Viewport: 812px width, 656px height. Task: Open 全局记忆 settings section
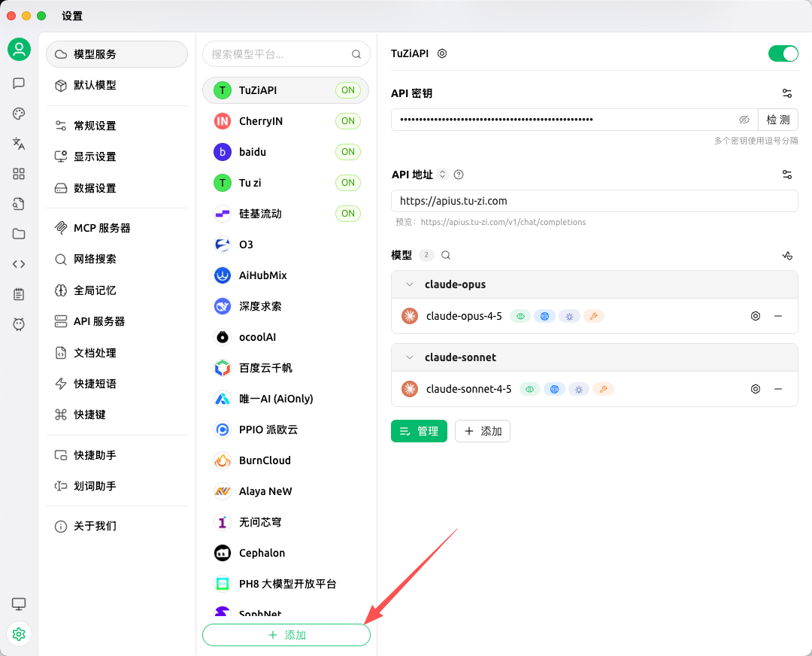[x=117, y=290]
